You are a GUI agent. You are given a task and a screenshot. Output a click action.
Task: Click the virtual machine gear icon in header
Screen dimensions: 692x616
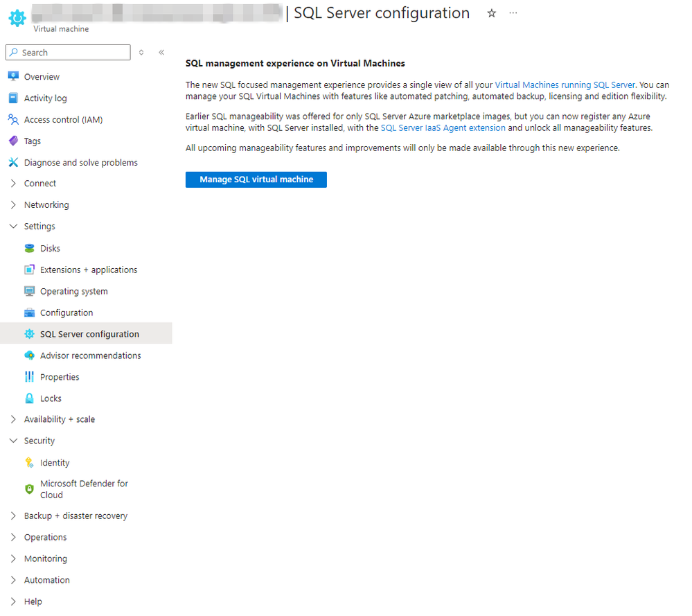pyautogui.click(x=17, y=17)
